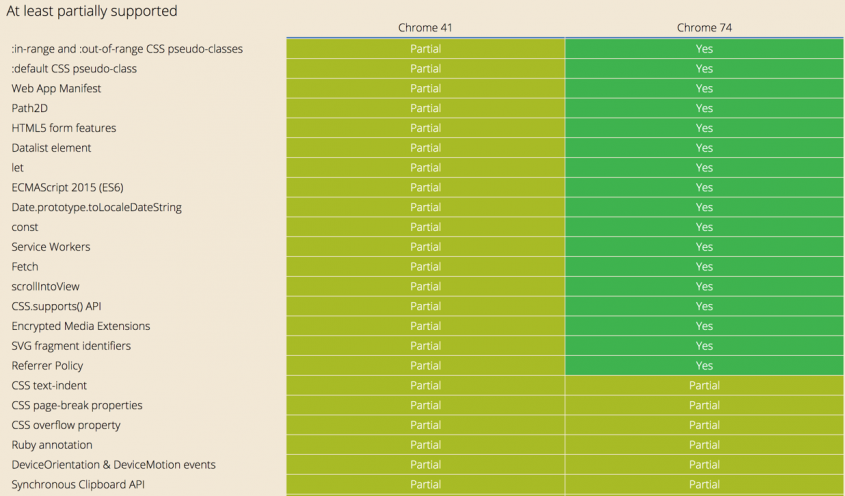Select the Service Workers row label
The width and height of the screenshot is (845, 496).
pos(51,247)
